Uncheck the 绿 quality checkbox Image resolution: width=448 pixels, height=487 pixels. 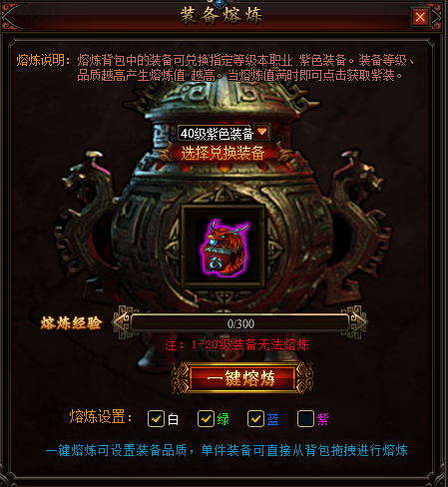[x=206, y=418]
